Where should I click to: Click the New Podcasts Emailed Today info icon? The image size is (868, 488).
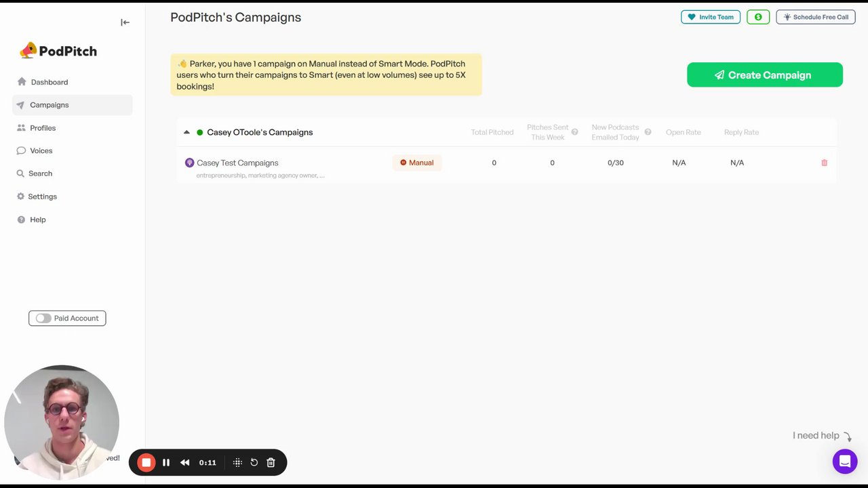[x=648, y=132]
